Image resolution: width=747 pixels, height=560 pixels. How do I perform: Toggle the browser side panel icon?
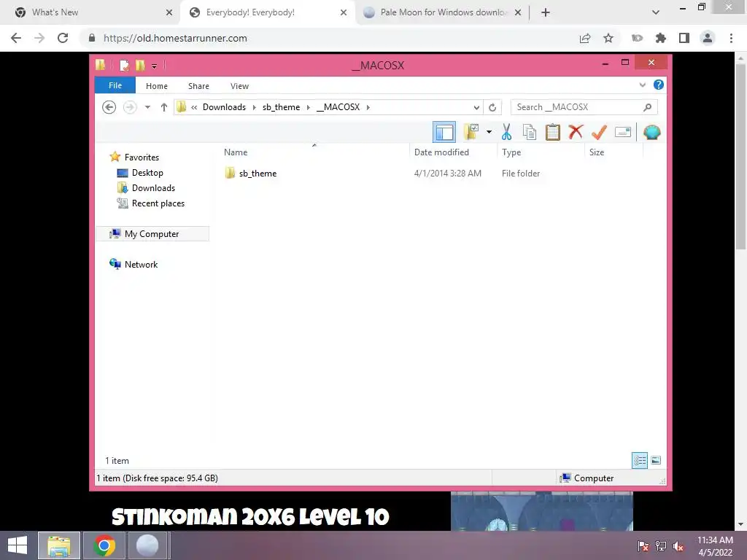684,38
